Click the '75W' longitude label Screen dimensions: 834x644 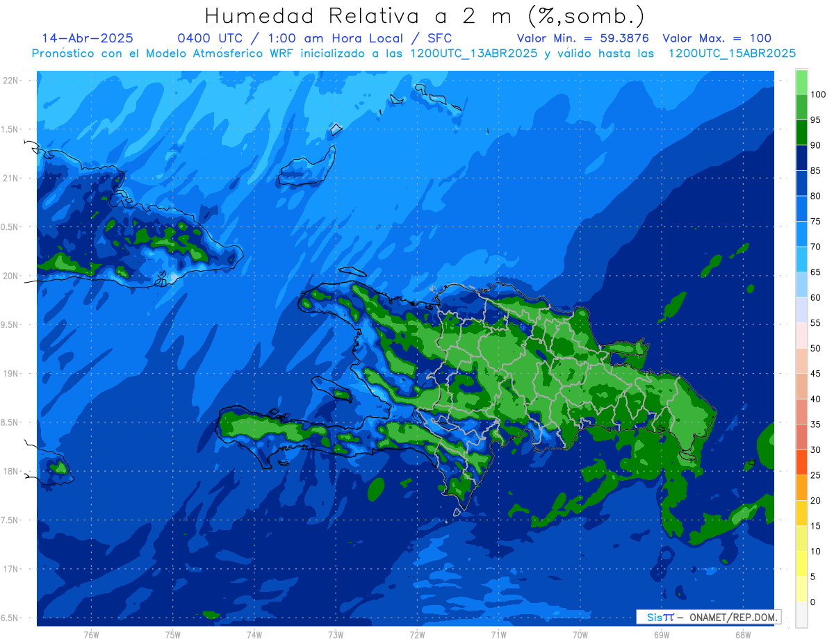point(173,635)
